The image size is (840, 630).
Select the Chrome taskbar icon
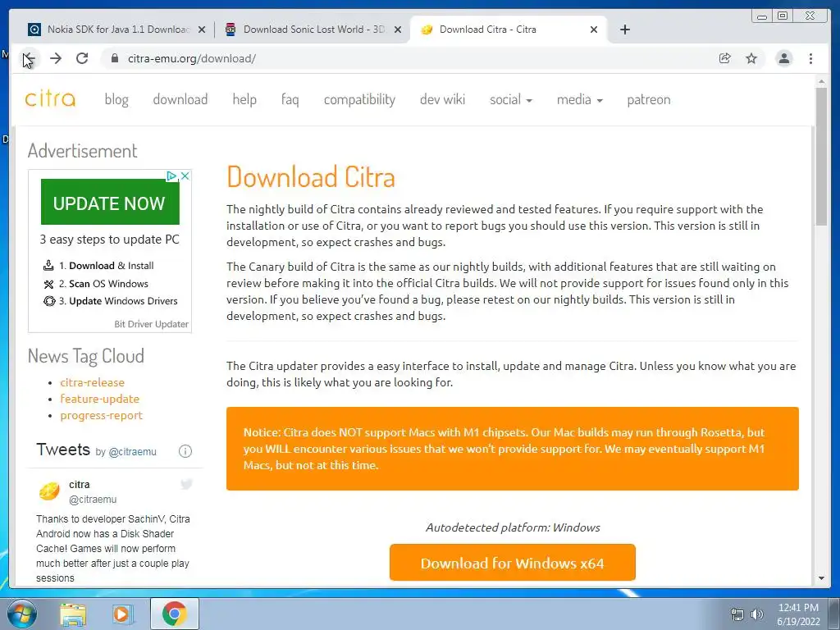click(174, 614)
